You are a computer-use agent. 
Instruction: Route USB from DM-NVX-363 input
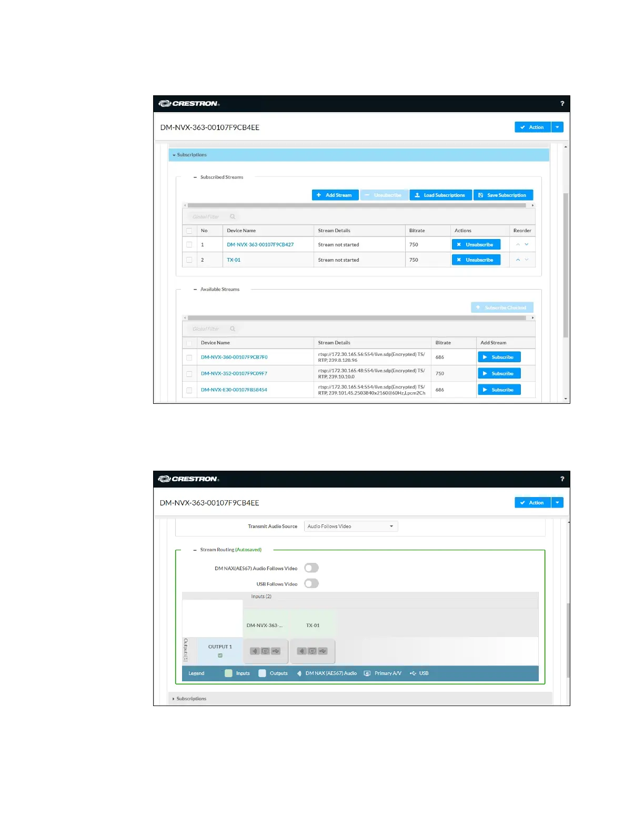276,651
